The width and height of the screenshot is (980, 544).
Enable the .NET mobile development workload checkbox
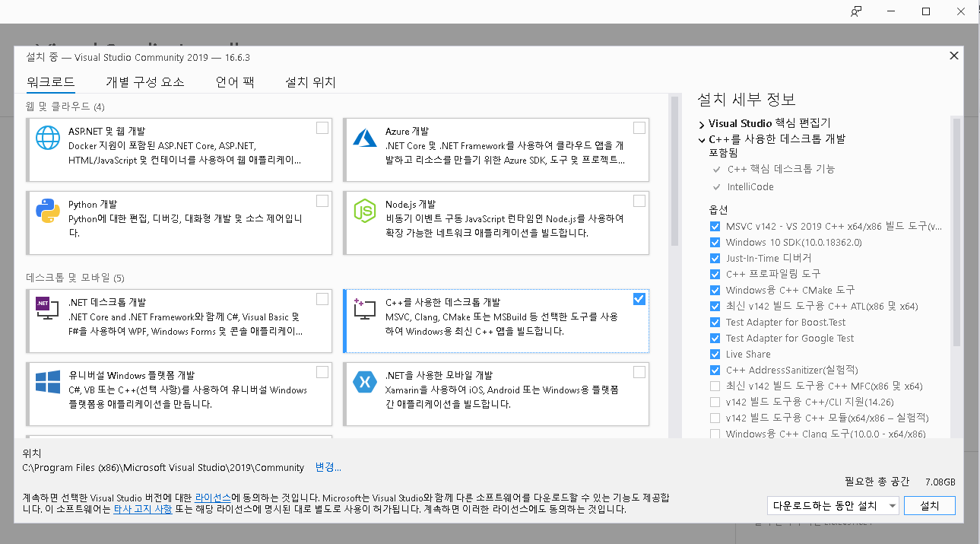pyautogui.click(x=639, y=372)
